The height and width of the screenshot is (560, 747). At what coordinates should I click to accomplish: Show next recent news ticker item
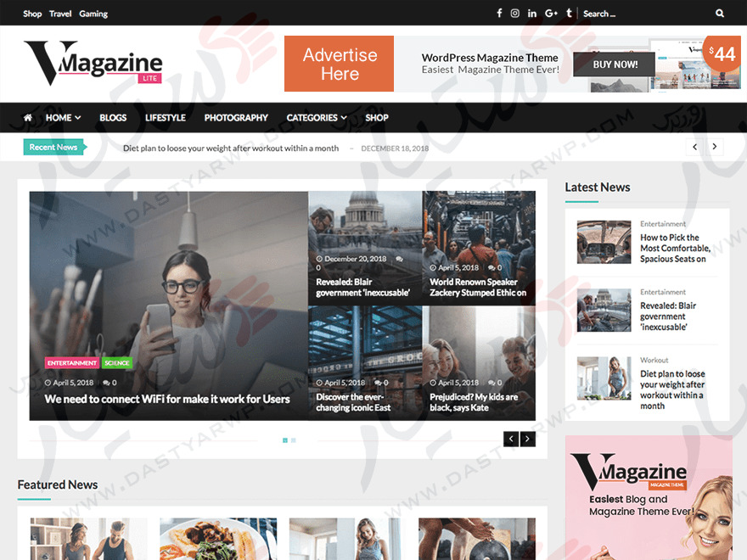click(x=714, y=147)
